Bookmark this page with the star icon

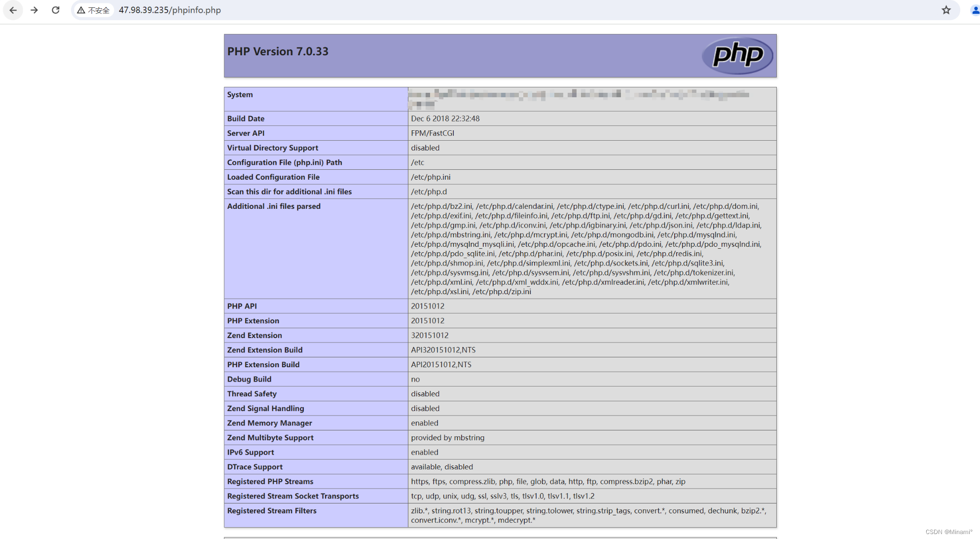click(x=946, y=10)
